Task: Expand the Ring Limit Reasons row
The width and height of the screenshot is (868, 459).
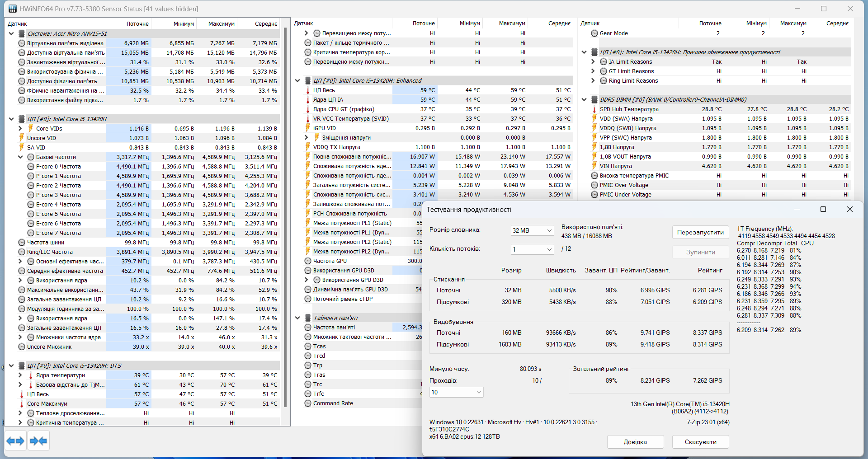Action: [593, 80]
